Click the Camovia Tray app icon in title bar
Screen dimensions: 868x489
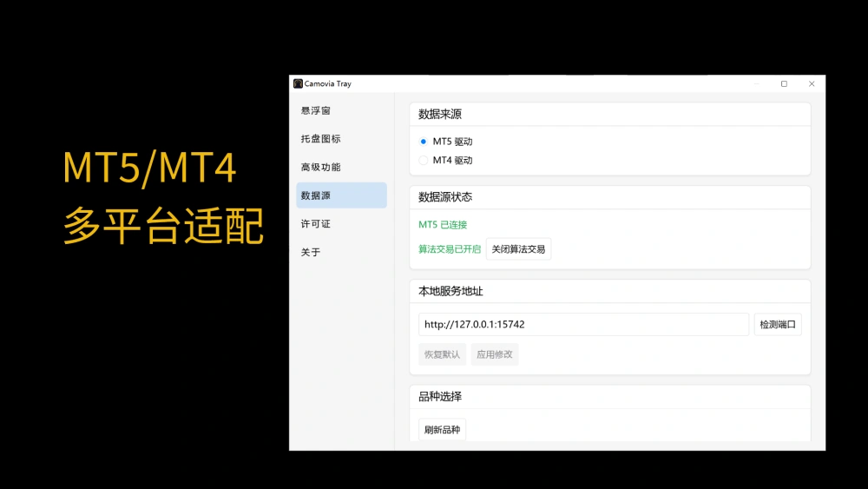(298, 83)
